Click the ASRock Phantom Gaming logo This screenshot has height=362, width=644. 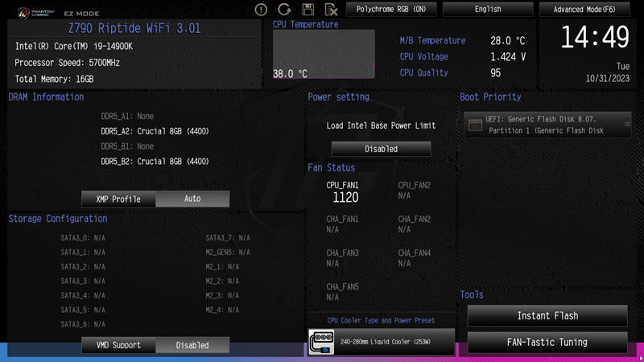[36, 13]
